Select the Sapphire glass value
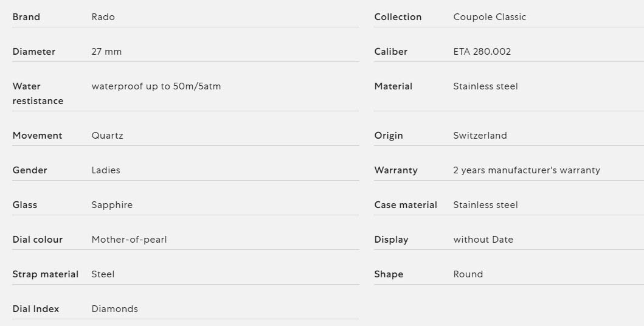Image resolution: width=644 pixels, height=326 pixels. pyautogui.click(x=112, y=205)
